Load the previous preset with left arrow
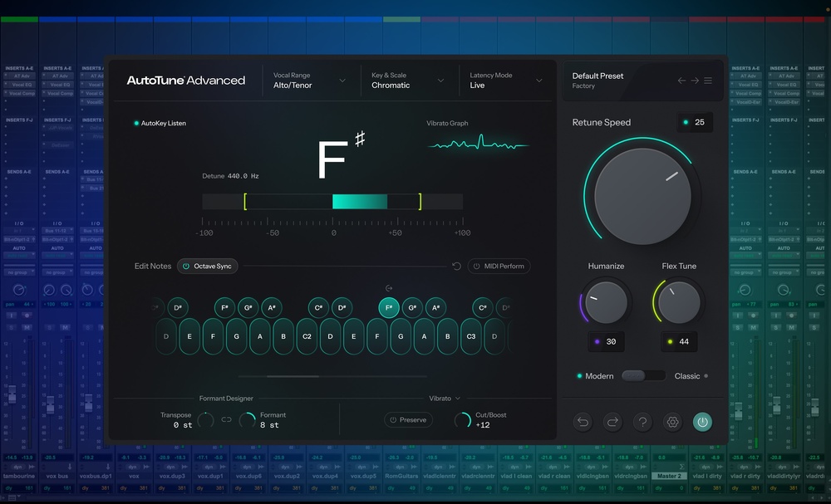 [x=681, y=81]
